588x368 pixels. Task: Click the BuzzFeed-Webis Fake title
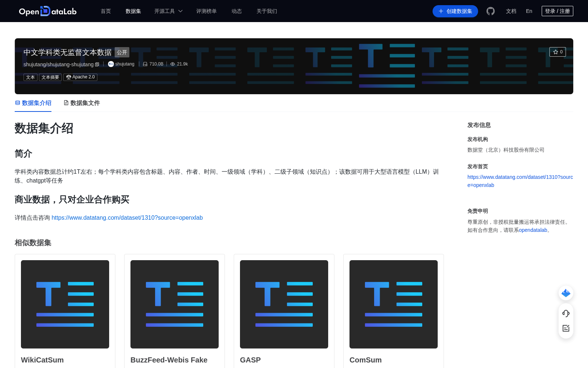169,360
